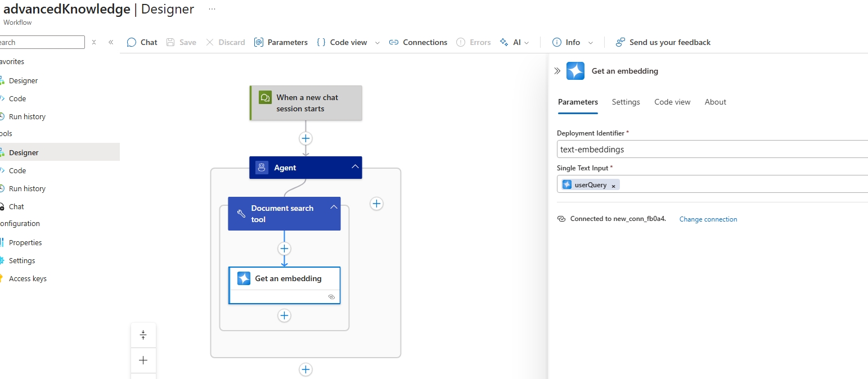Collapse the Agent node chevron
The image size is (868, 379).
tap(355, 167)
